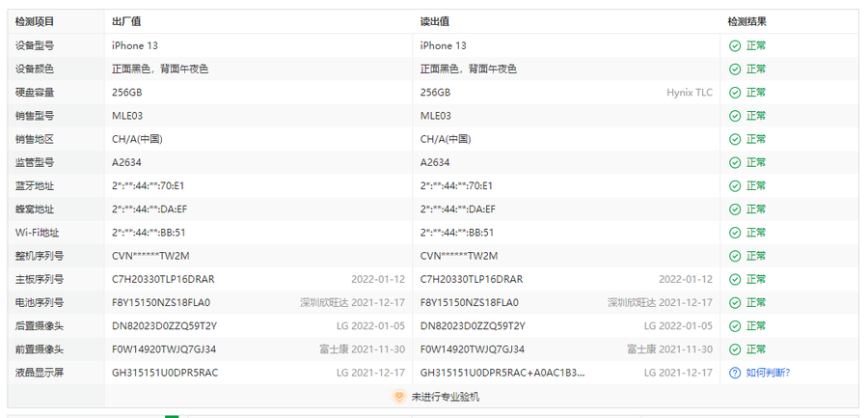Select the 销售地区 row label

35,139
